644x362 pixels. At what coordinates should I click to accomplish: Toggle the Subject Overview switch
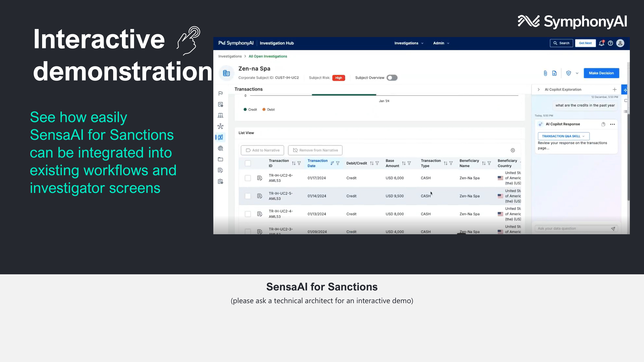(x=392, y=78)
